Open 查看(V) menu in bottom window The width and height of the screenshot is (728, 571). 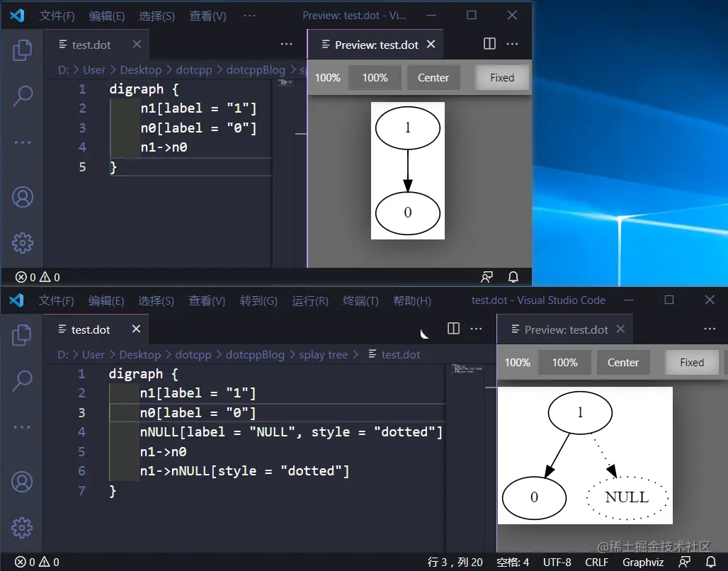[x=207, y=300]
